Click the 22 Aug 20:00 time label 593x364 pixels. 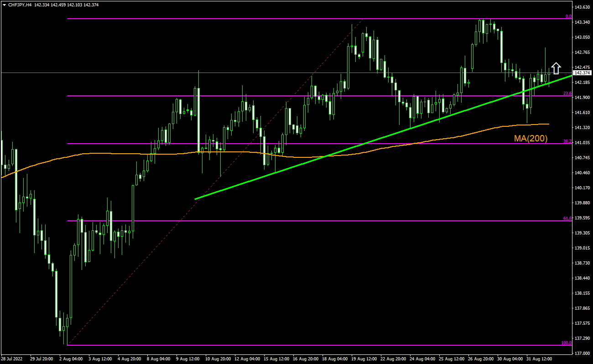pos(394,359)
